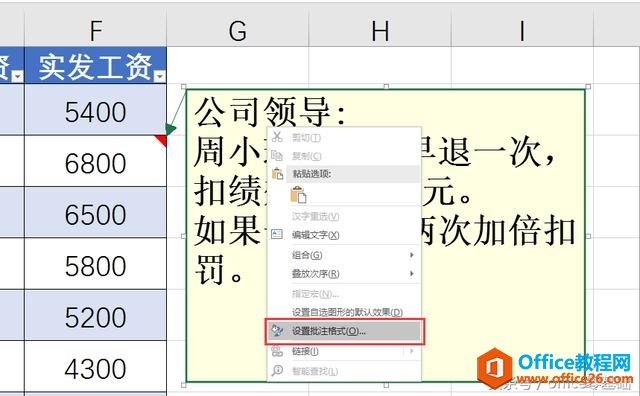The height and width of the screenshot is (396, 640).
Task: Click the top-right comment resize handle
Action: [x=588, y=87]
